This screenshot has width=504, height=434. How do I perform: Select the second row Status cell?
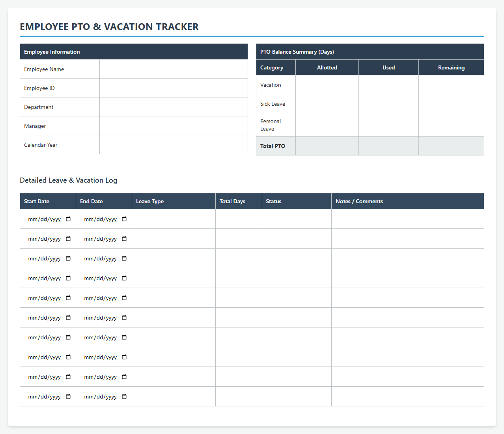297,239
